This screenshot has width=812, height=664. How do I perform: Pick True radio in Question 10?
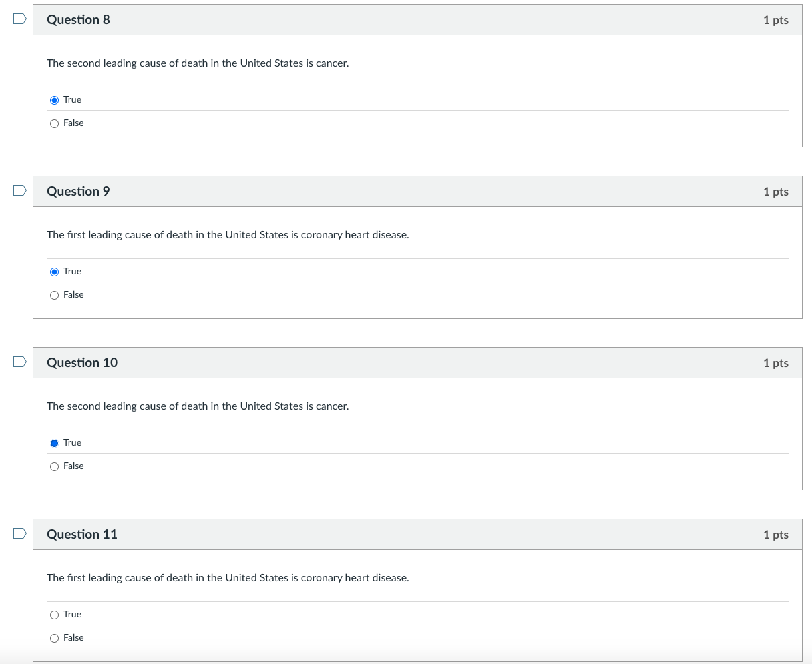[55, 443]
